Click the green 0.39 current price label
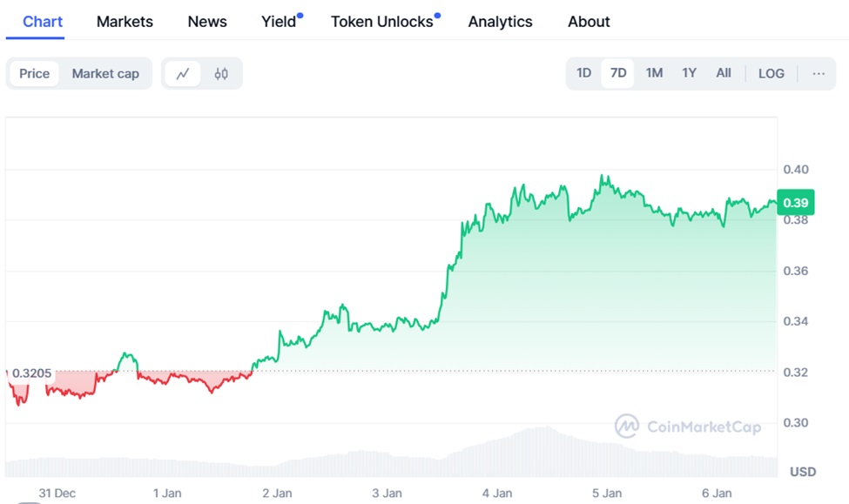849x504 pixels. (795, 203)
